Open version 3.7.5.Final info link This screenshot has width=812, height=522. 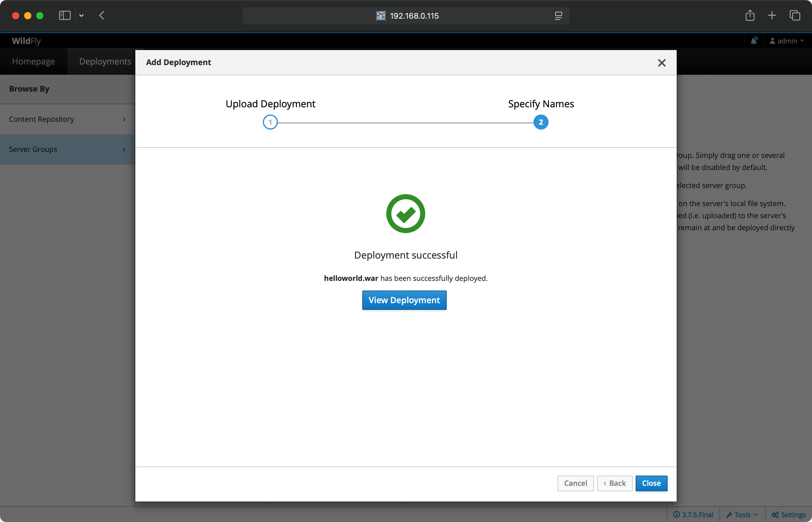pos(693,514)
